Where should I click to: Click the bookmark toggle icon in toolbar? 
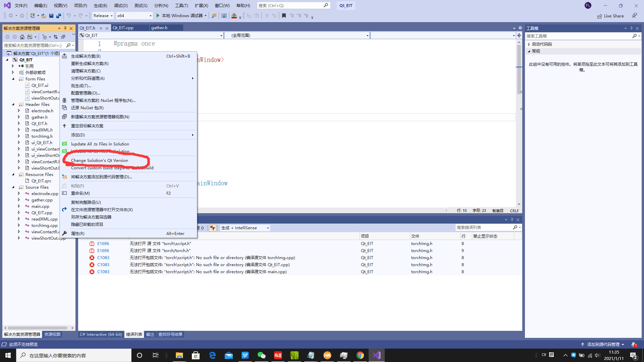[x=284, y=15]
